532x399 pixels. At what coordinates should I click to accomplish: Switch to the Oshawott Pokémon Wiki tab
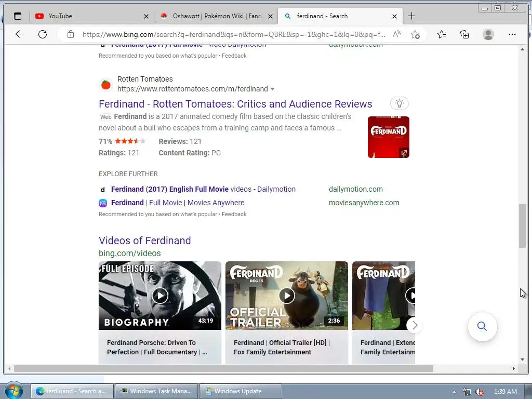click(216, 16)
